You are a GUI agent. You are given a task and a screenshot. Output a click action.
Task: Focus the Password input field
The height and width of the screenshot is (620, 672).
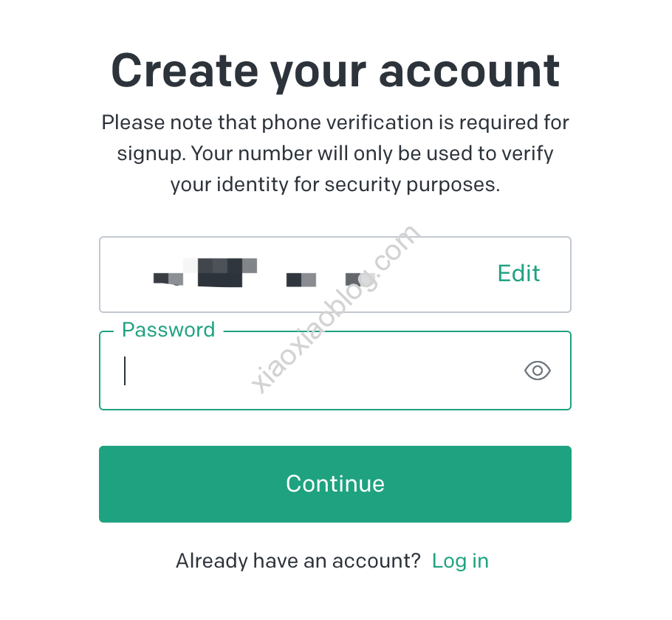335,371
